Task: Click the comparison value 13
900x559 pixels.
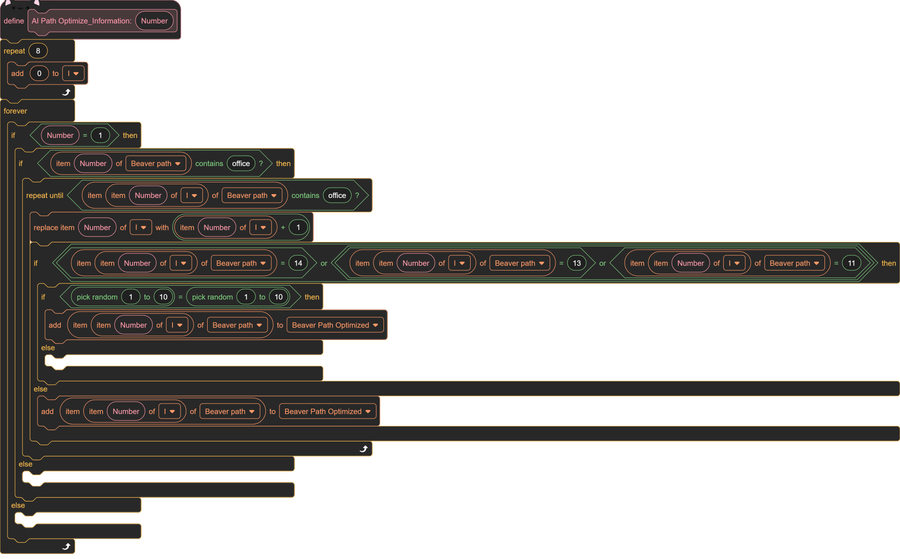Action: coord(577,263)
